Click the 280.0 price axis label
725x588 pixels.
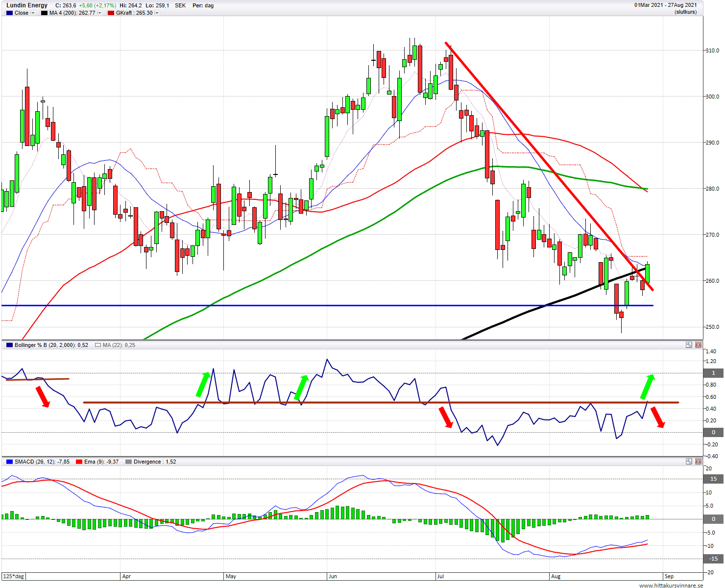tap(712, 189)
